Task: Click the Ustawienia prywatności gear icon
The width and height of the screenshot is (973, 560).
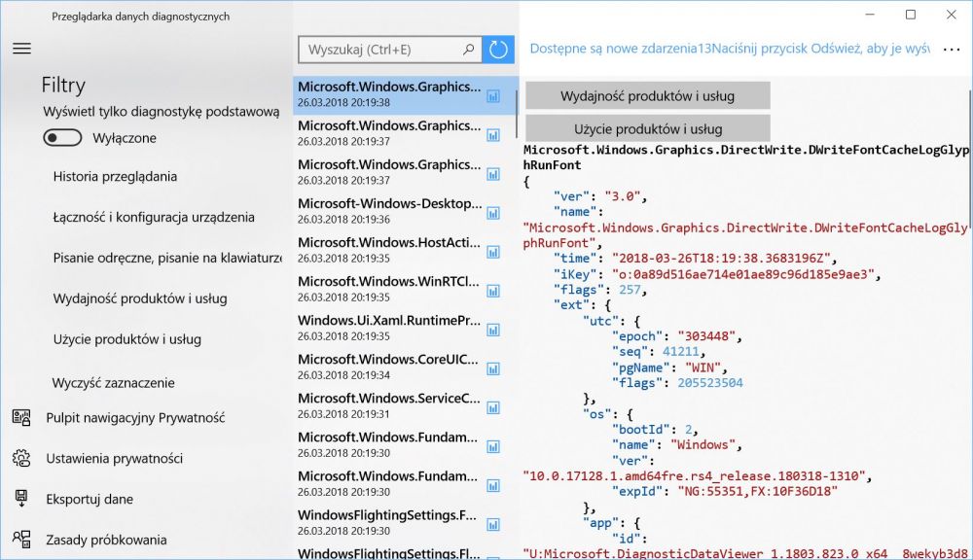Action: 21,458
